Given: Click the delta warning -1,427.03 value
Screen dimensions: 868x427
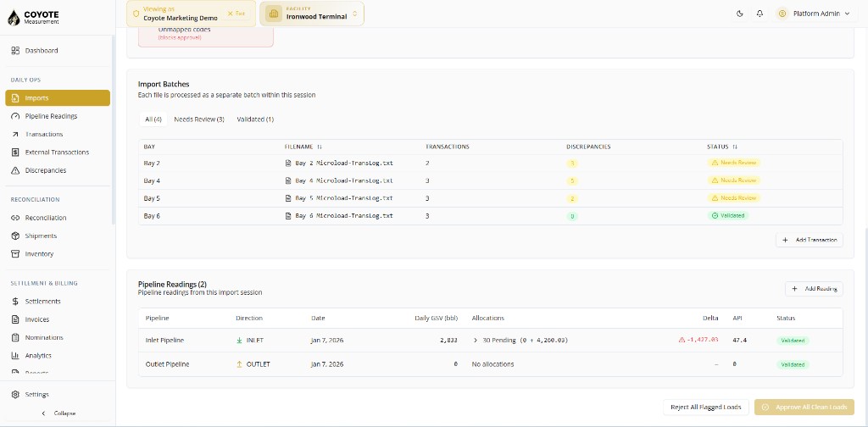Looking at the screenshot, I should click(x=698, y=340).
